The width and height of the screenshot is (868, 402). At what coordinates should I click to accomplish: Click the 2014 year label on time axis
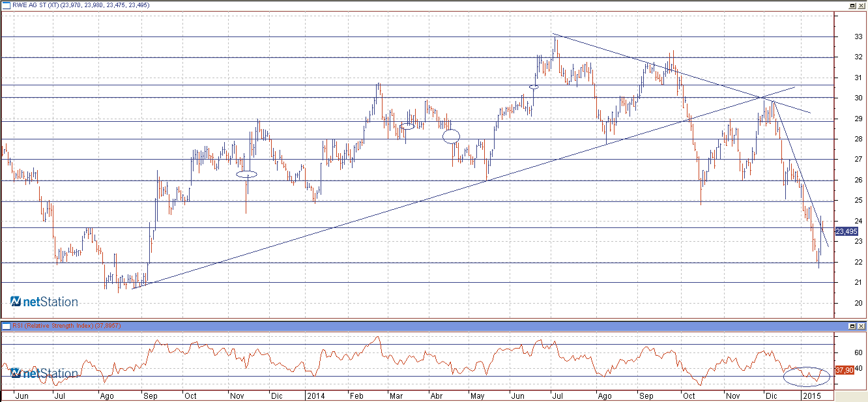pos(315,396)
